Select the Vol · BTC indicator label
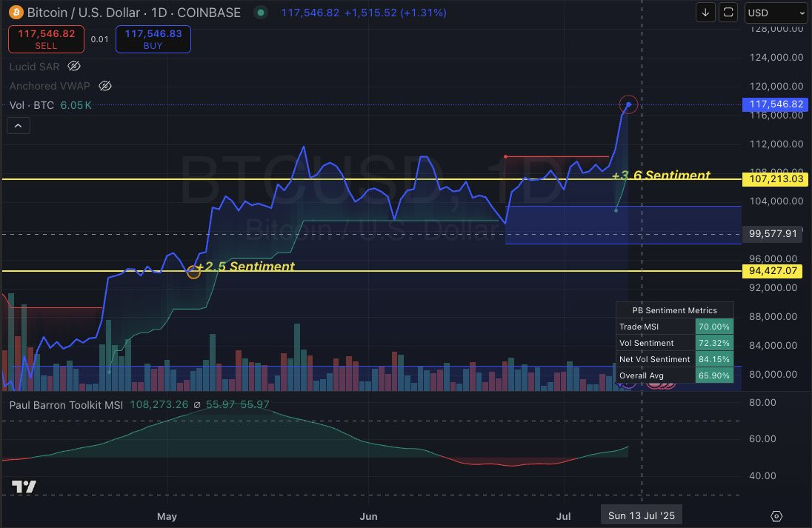Viewport: 812px width, 528px height. pos(32,105)
